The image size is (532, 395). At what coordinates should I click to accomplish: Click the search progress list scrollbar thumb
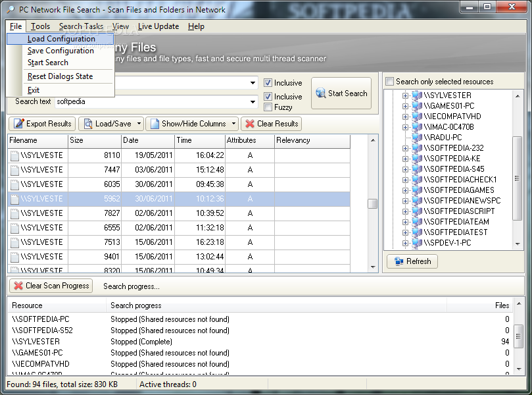[518, 336]
